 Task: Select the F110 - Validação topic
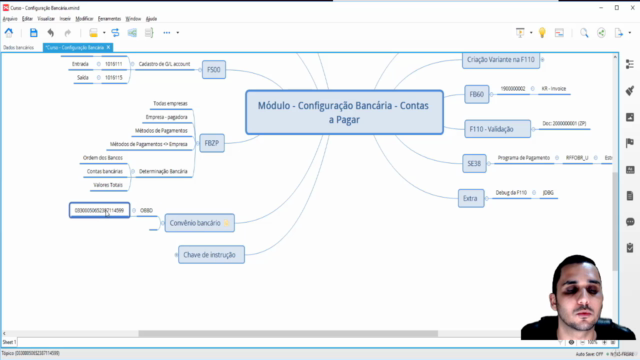(x=498, y=129)
